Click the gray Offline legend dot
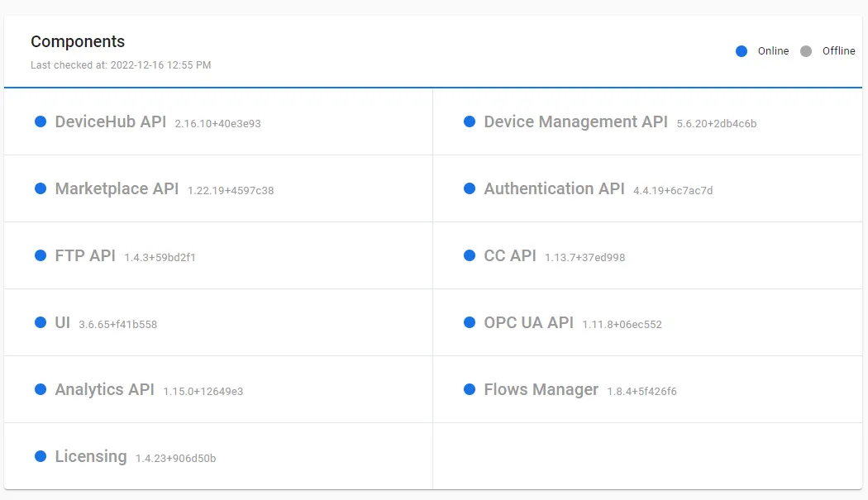The image size is (868, 500). [x=806, y=51]
